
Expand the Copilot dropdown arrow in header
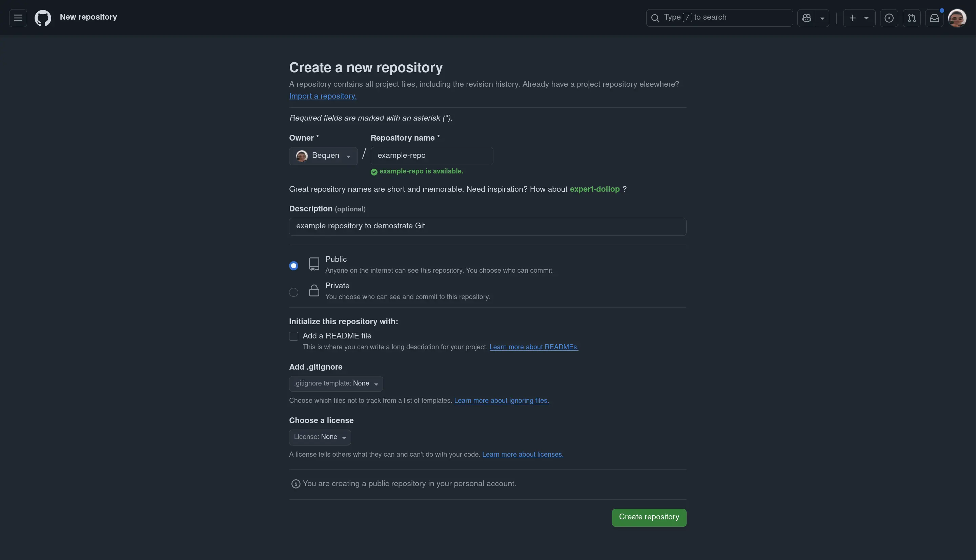pyautogui.click(x=822, y=18)
